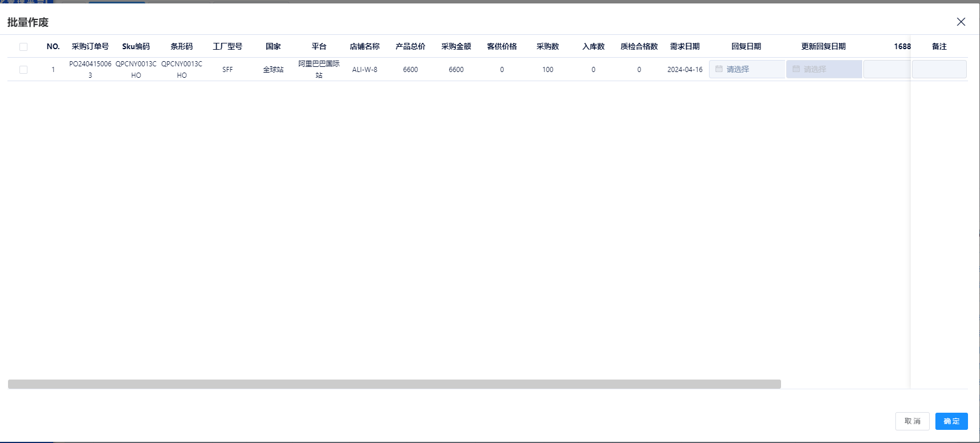Screen dimensions: 980x443
Task: Click the PO2404150063 order number cell
Action: (90, 69)
